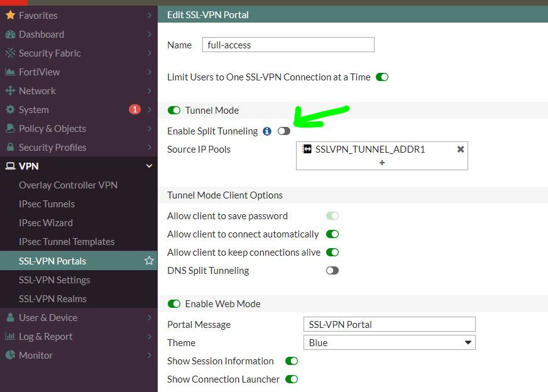Click the Favorites star icon
This screenshot has width=548, height=392.
(11, 15)
